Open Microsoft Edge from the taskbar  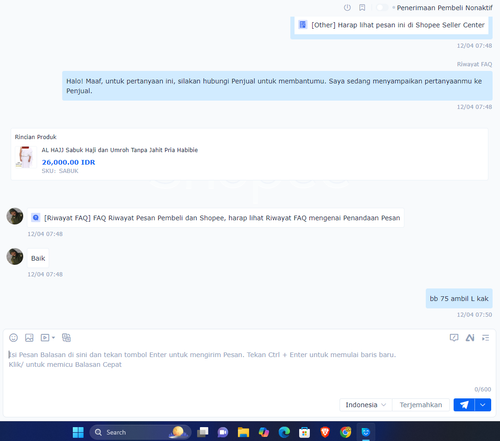284,432
